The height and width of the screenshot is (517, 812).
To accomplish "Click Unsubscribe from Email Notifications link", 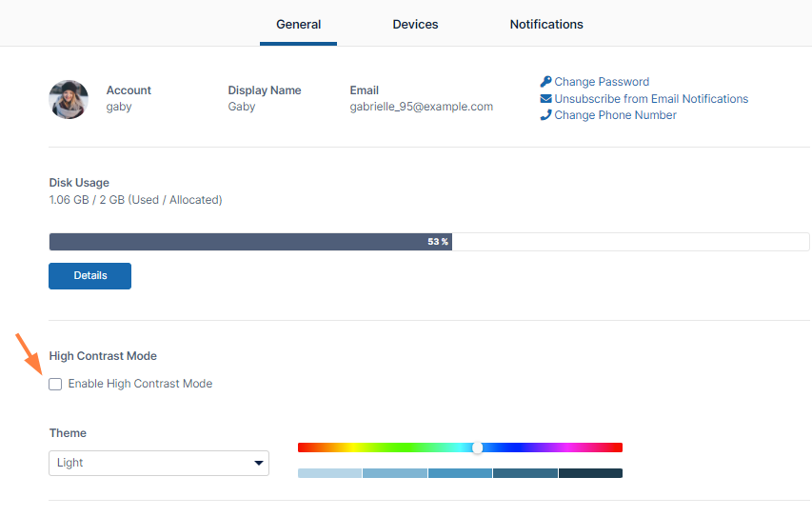I will 651,99.
